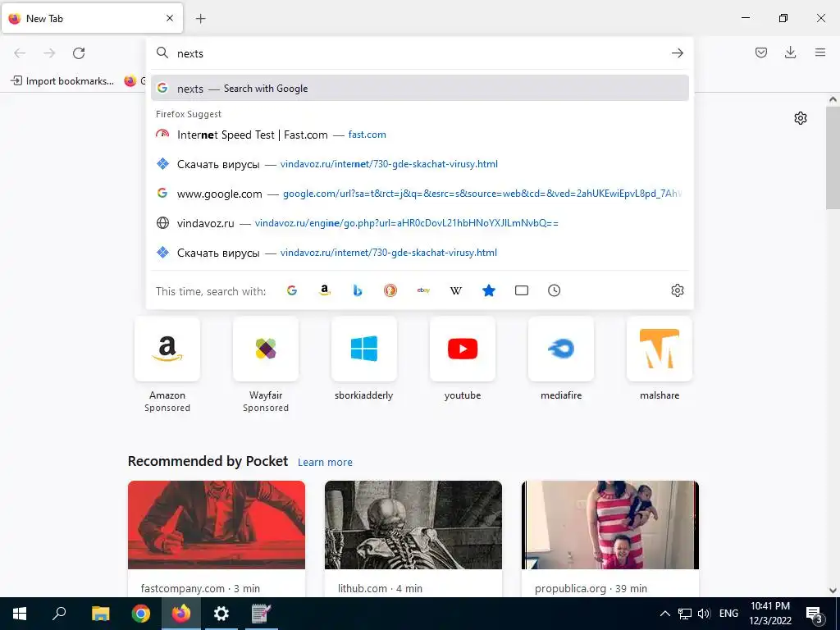Select first 'Скачать вирусы' vindavoz.ru suggestion
The width and height of the screenshot is (840, 630).
click(x=419, y=164)
